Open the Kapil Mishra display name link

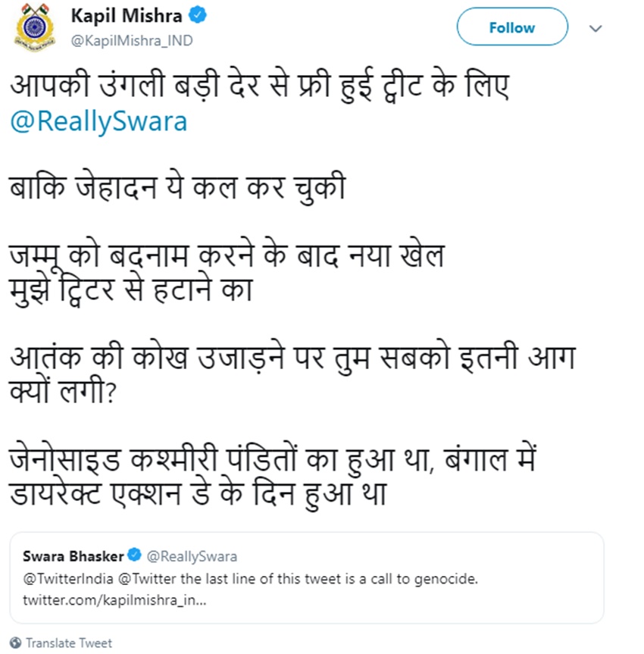127,17
